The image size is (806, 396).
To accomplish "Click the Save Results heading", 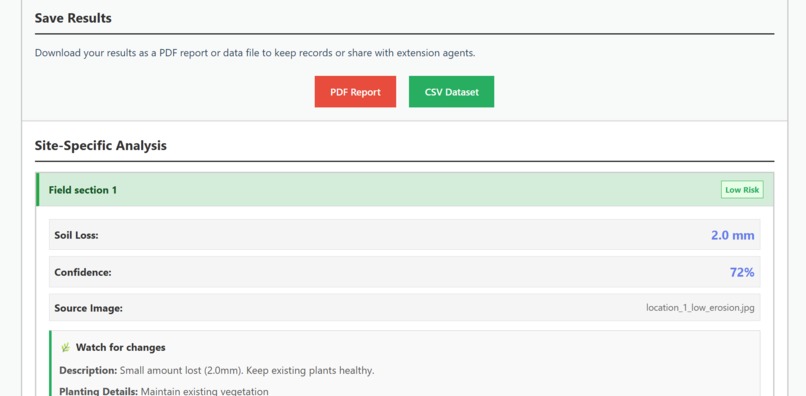I will (73, 18).
